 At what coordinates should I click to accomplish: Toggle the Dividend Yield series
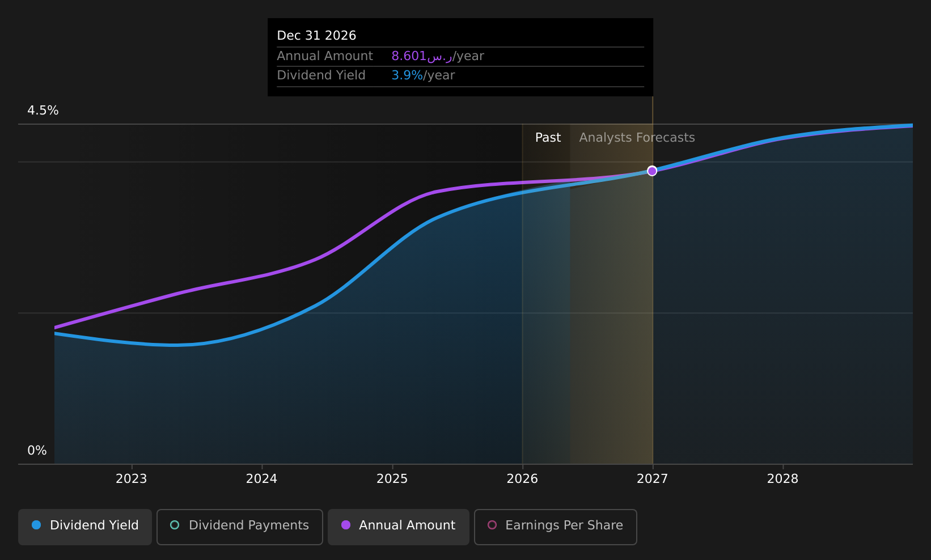pyautogui.click(x=85, y=527)
